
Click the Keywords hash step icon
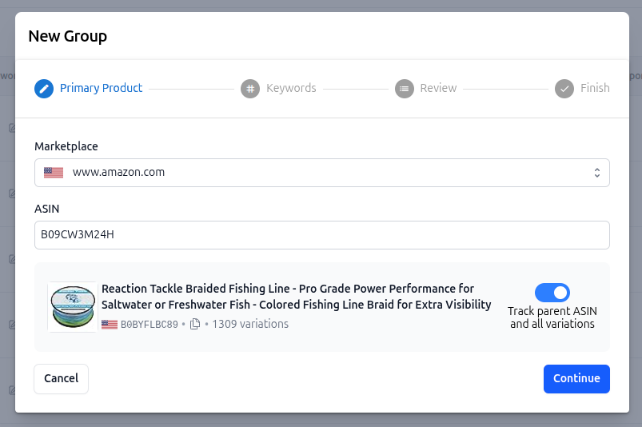click(x=250, y=88)
